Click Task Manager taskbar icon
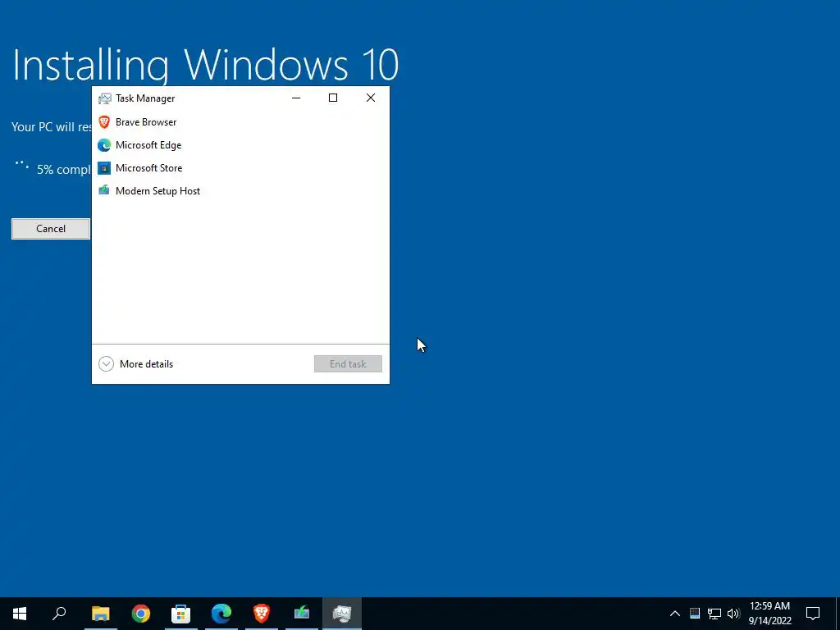This screenshot has width=840, height=630. [342, 614]
